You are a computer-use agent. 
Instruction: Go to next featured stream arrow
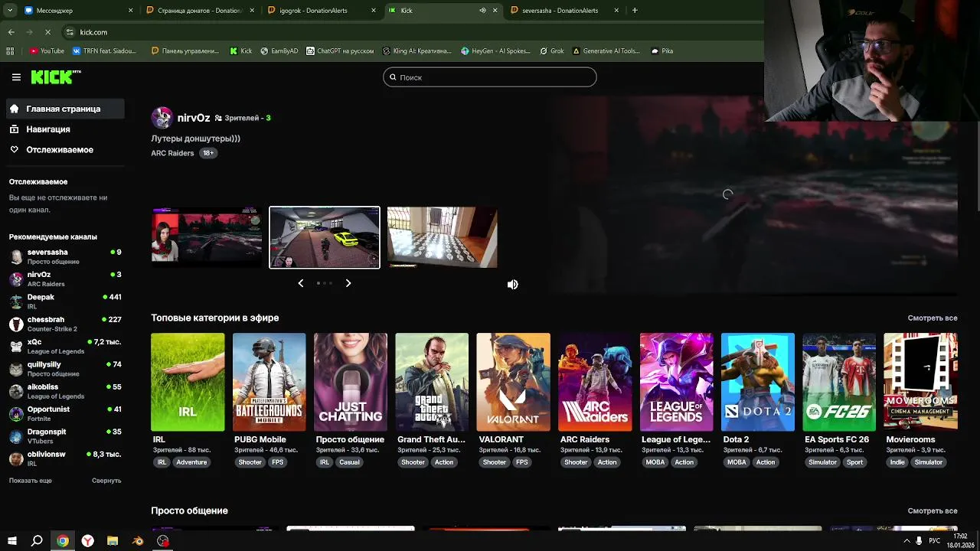[348, 283]
